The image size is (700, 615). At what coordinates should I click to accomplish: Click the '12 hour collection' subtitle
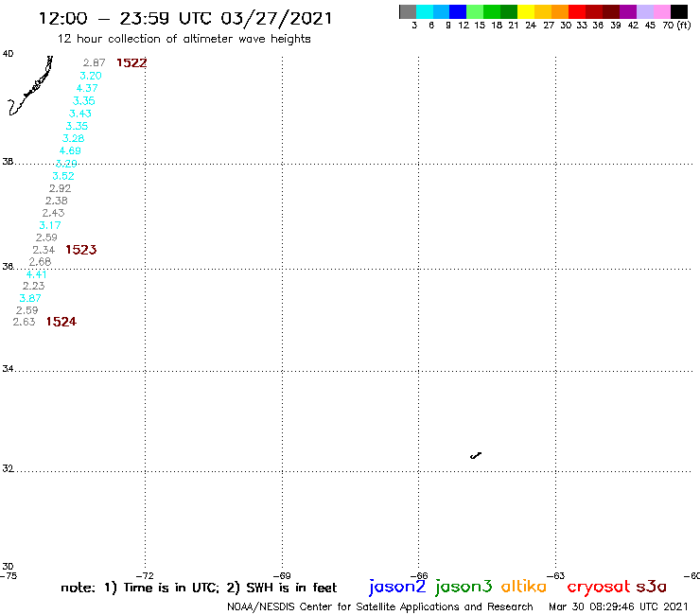coord(184,39)
